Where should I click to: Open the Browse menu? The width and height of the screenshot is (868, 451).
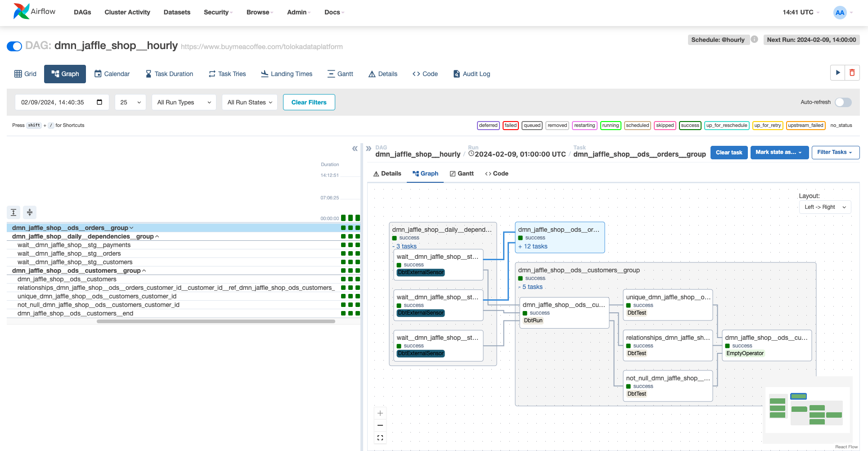click(x=260, y=12)
